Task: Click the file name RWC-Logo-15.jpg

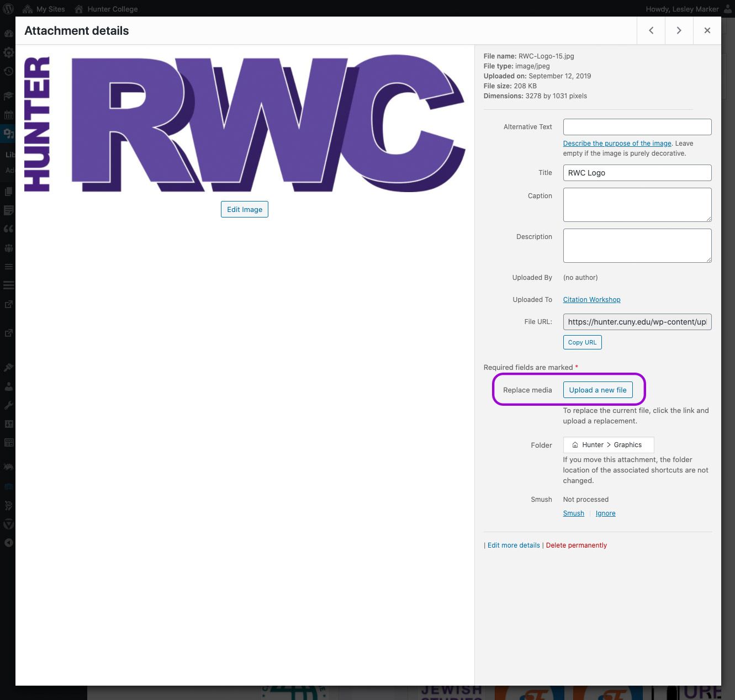Action: [x=546, y=56]
